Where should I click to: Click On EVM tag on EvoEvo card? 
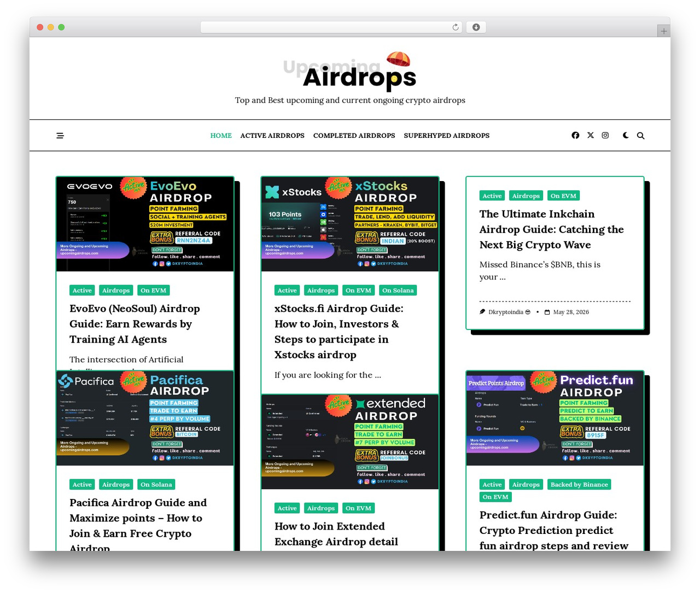pos(154,290)
